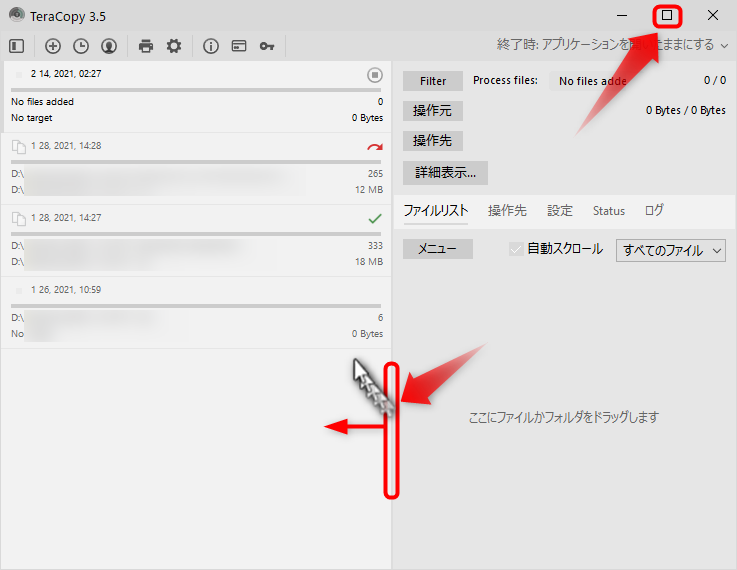737x570 pixels.
Task: Open the info circle icon
Action: click(x=211, y=46)
